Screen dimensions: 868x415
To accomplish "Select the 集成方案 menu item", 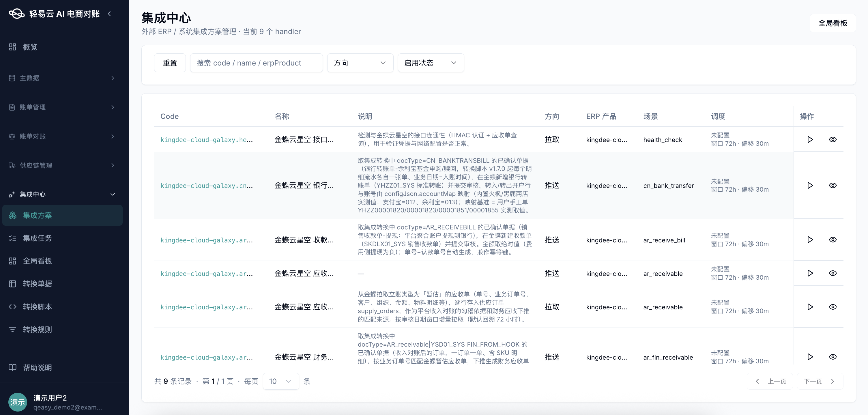I will 62,215.
